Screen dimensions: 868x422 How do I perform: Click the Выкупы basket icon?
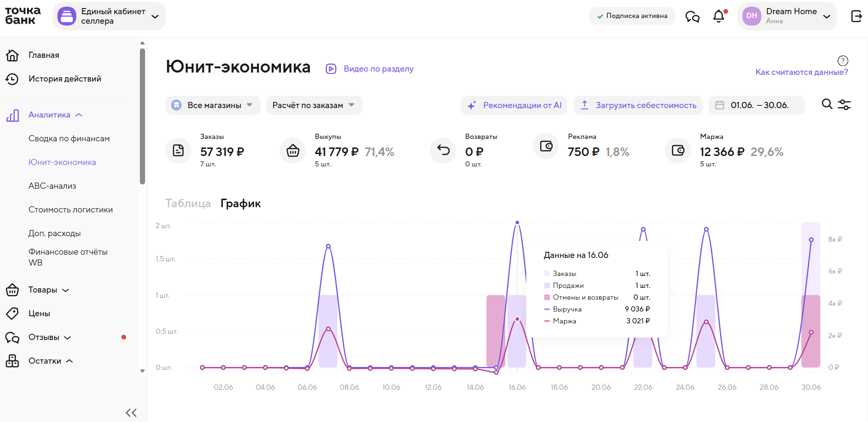pyautogui.click(x=293, y=150)
